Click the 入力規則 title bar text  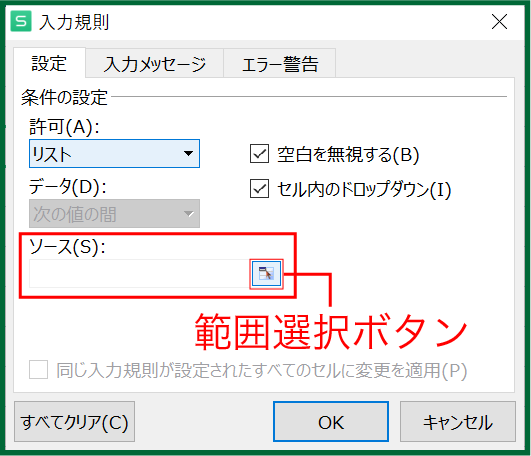[74, 22]
